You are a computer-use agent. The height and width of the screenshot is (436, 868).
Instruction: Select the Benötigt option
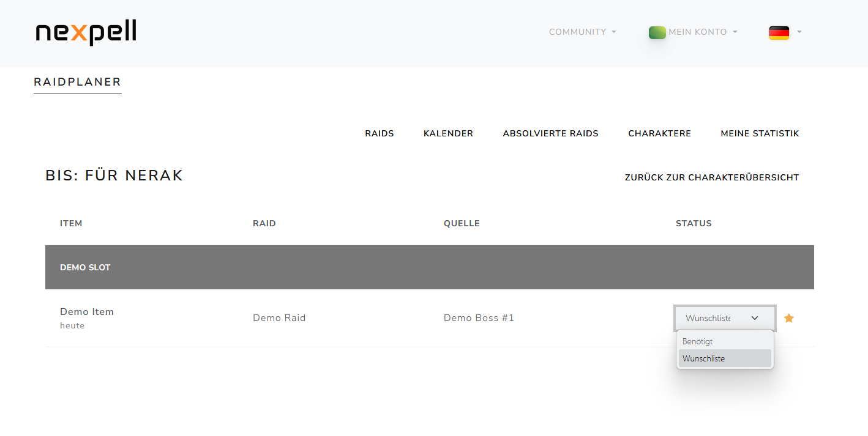click(x=698, y=341)
